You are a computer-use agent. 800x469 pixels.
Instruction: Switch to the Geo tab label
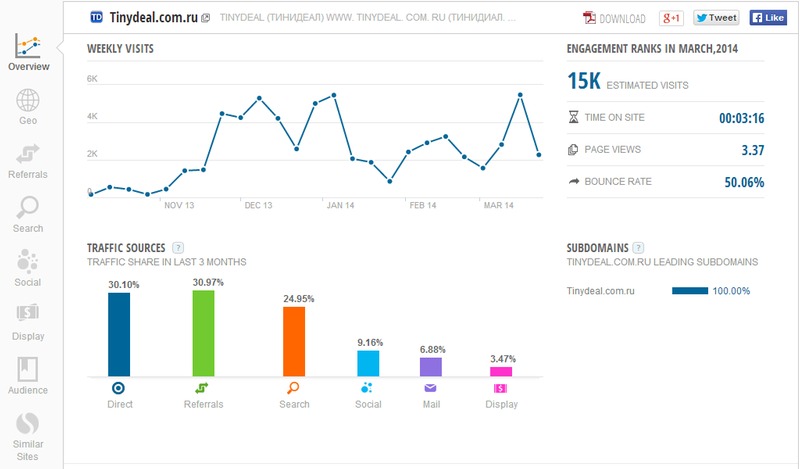click(x=28, y=121)
